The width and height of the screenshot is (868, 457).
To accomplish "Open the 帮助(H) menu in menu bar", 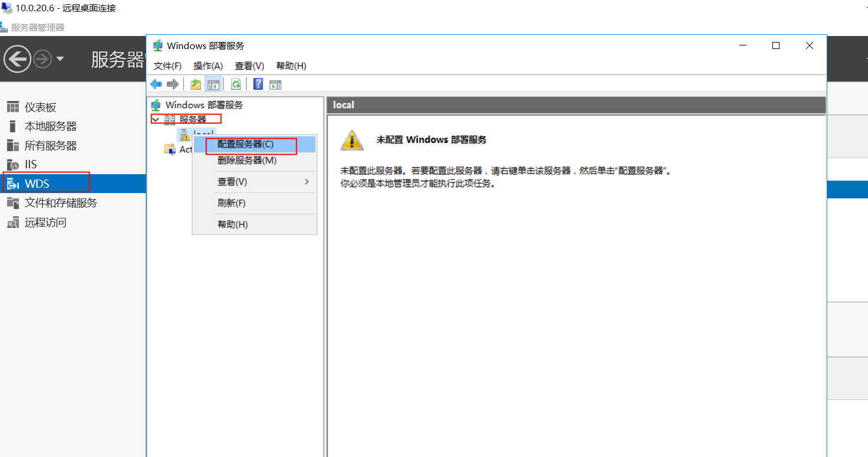I will pyautogui.click(x=291, y=66).
